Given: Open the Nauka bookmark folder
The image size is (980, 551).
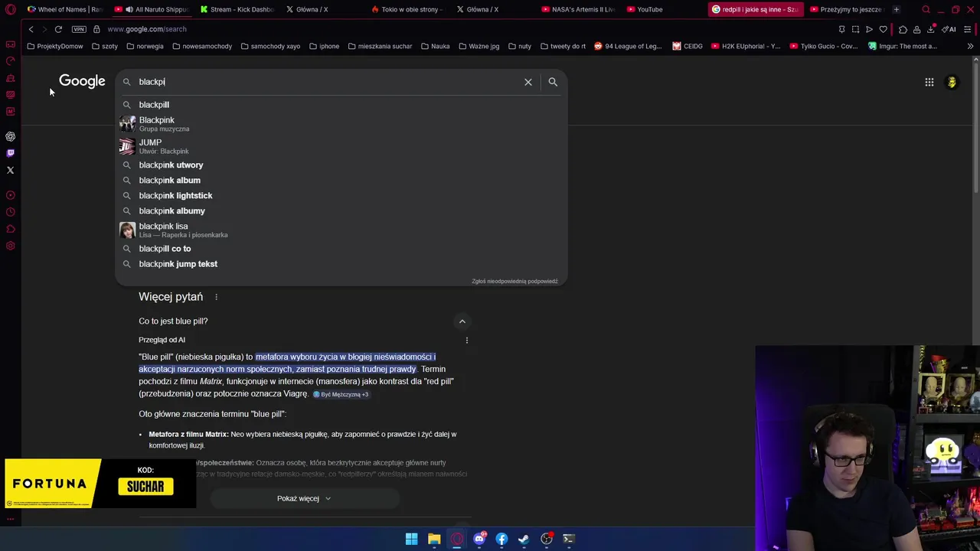Looking at the screenshot, I should [x=435, y=46].
